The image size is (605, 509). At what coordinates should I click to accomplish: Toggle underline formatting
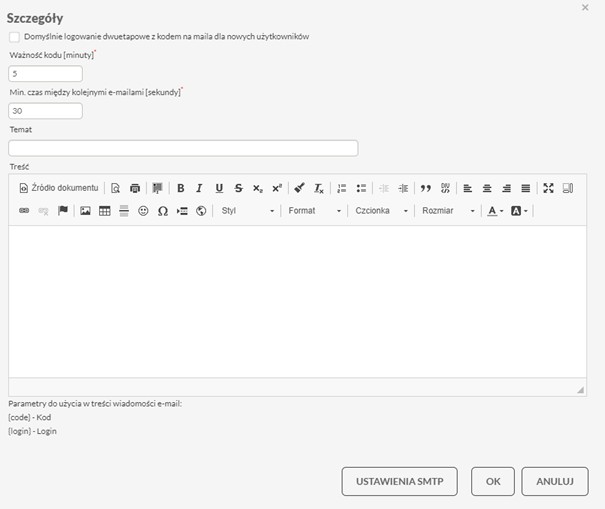pyautogui.click(x=219, y=188)
